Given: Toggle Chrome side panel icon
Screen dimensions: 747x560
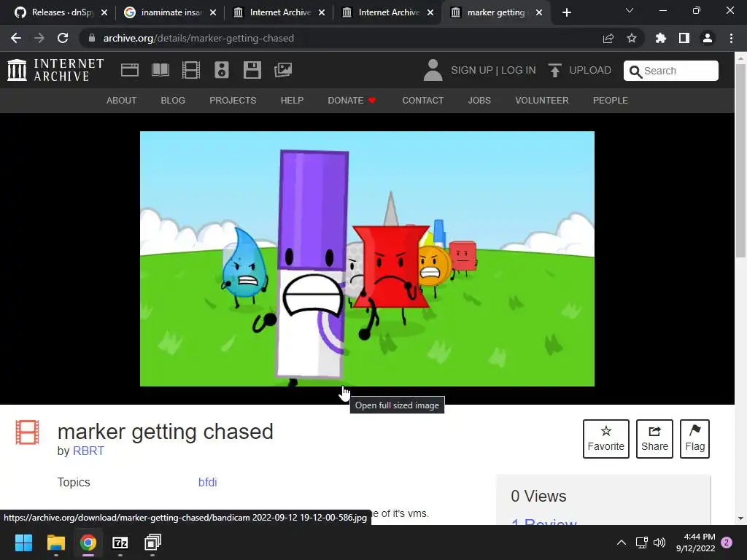Looking at the screenshot, I should tap(684, 38).
